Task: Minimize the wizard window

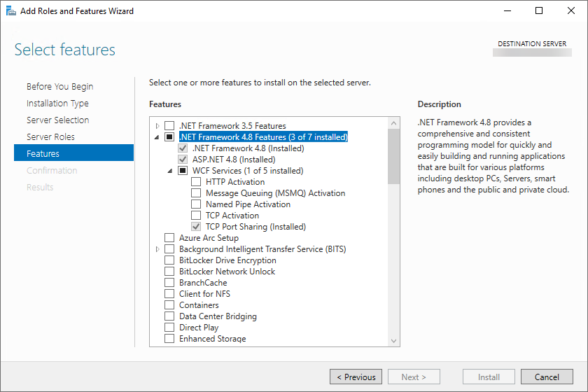Action: tap(507, 10)
